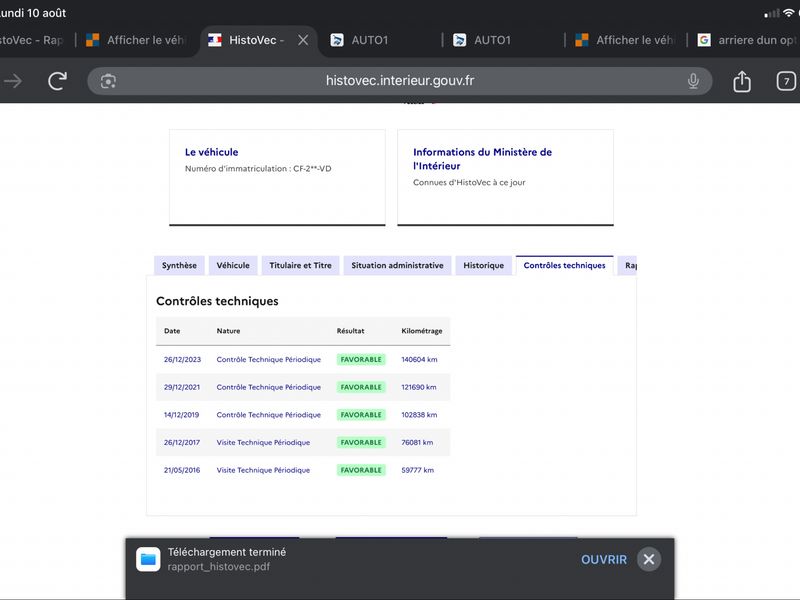
Task: Click 'Visite Technique Périodique' in 21/05/2016 row
Action: coord(263,469)
